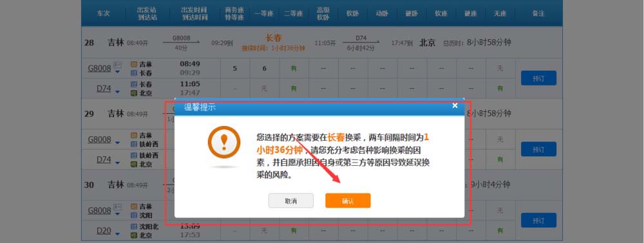Click the 二等座 column header
Screen dimensions: 644x243
(294, 14)
